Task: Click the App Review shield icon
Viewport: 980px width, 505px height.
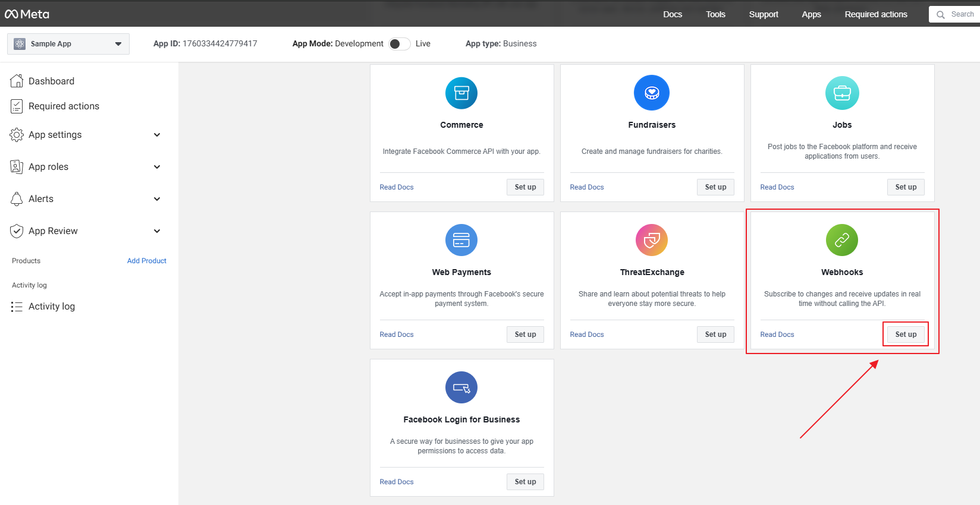Action: pyautogui.click(x=17, y=231)
